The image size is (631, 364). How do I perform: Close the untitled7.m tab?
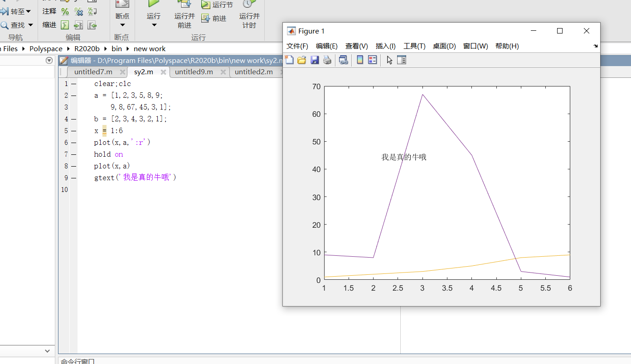[x=122, y=72]
